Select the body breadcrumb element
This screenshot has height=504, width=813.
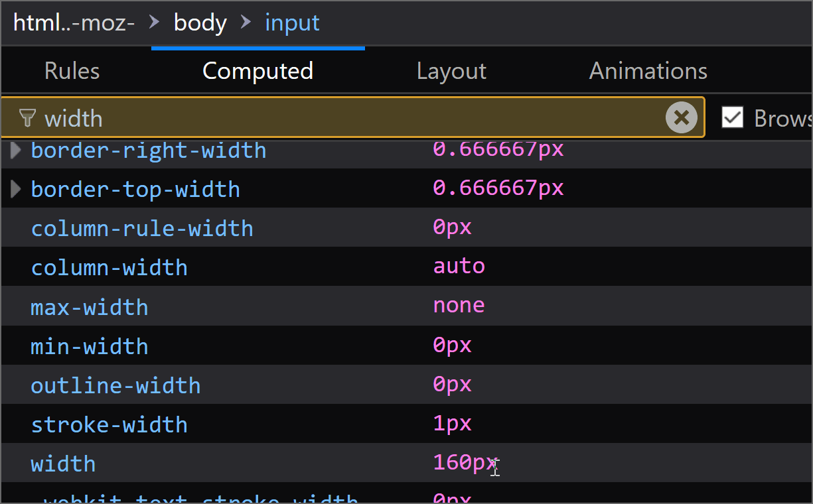tap(200, 23)
